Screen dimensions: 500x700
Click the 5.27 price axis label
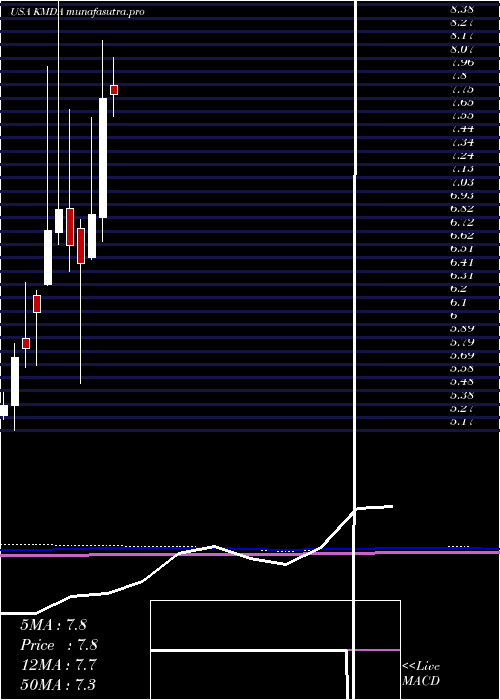462,408
